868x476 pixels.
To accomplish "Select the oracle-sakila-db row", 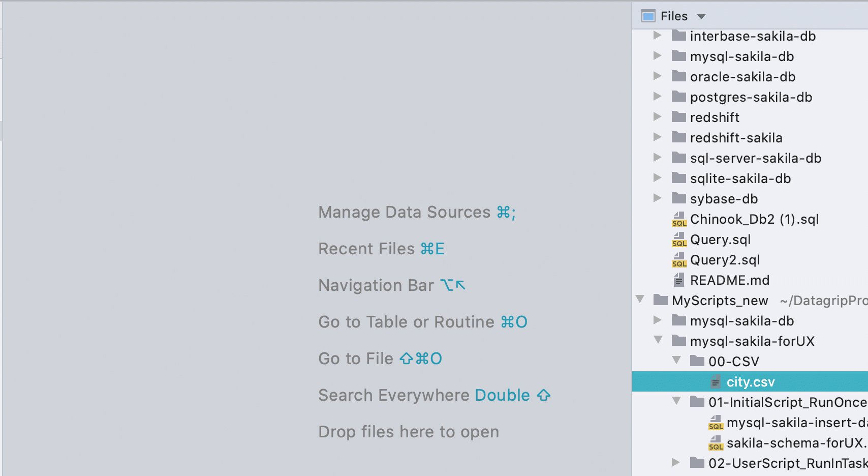I will click(x=750, y=77).
